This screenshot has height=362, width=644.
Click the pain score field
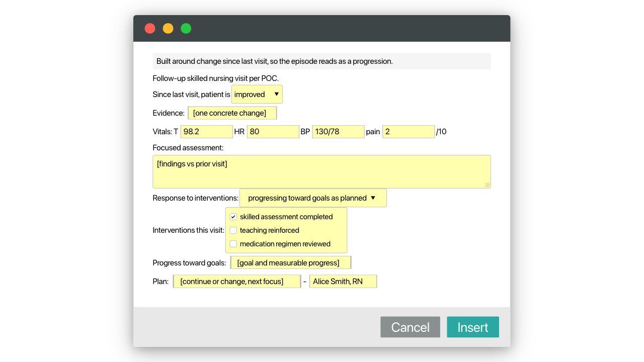tap(409, 132)
